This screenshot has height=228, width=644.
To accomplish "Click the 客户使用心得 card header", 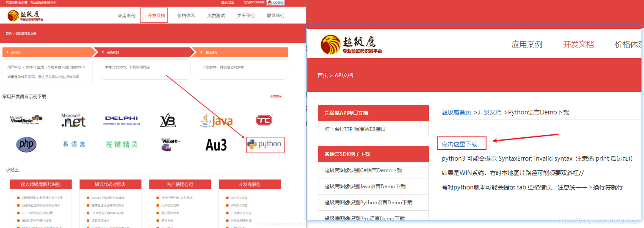I will (x=180, y=184).
